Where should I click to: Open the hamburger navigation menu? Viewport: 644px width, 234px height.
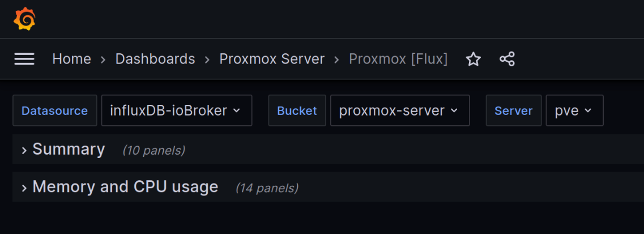[x=24, y=59]
